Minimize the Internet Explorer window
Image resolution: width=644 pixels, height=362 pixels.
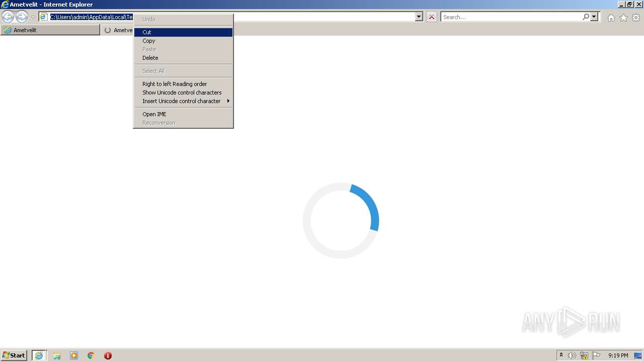coord(621,5)
